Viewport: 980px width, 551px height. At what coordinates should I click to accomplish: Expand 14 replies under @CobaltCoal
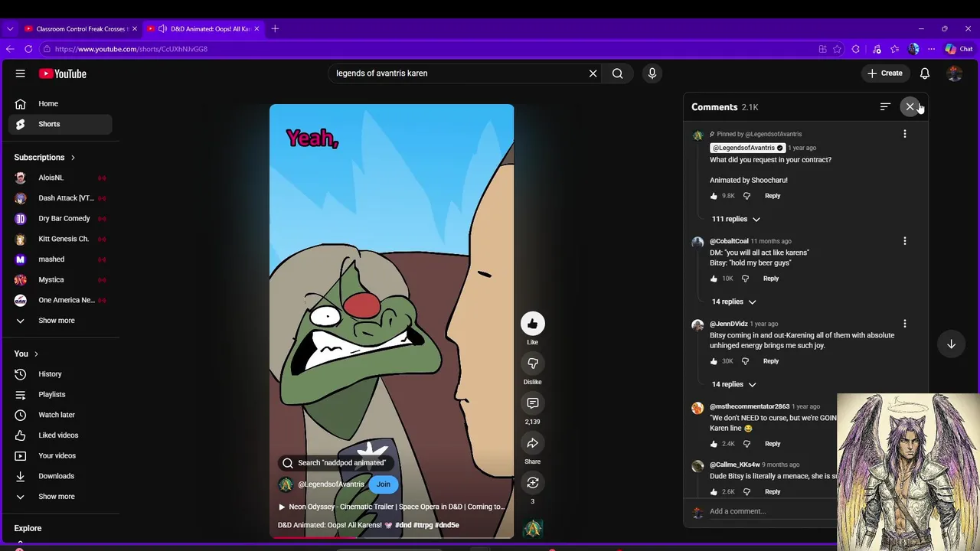(x=733, y=302)
